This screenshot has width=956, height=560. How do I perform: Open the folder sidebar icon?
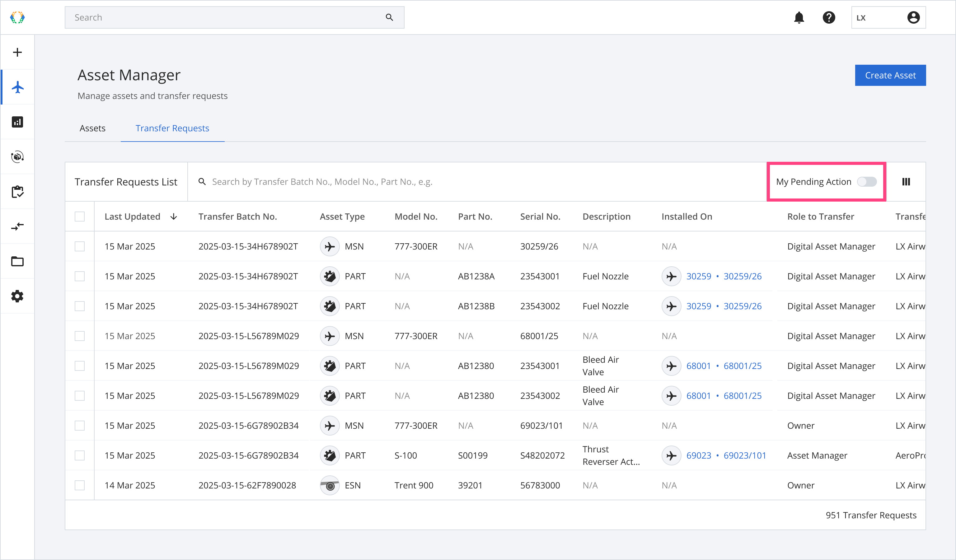pyautogui.click(x=17, y=261)
